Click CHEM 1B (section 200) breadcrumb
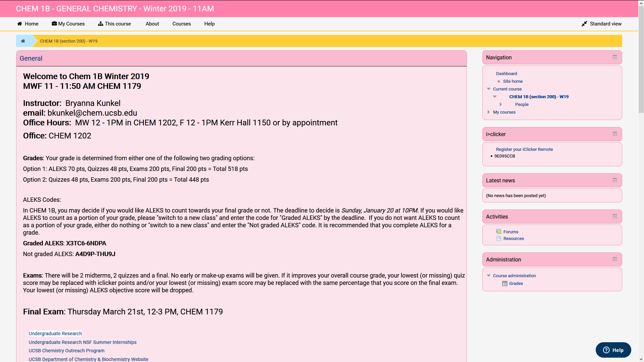This screenshot has height=362, width=644. 69,41
